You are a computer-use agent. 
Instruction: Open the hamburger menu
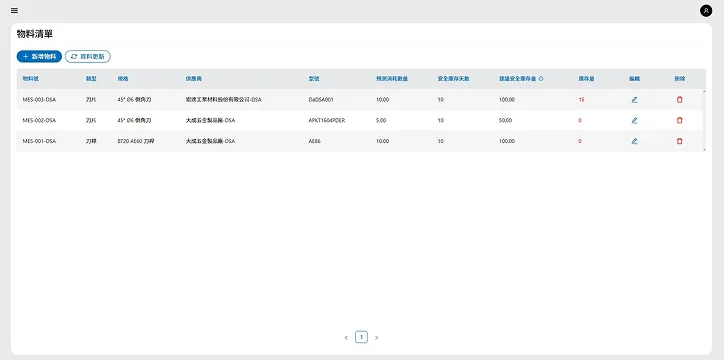point(14,11)
